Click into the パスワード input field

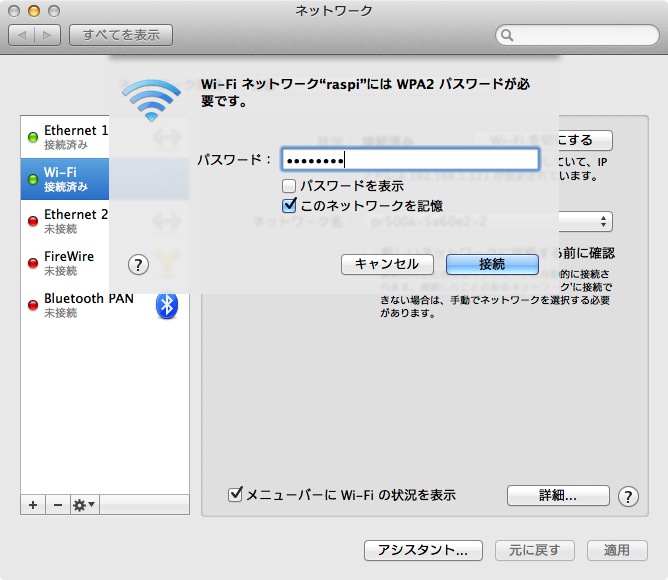(410, 160)
